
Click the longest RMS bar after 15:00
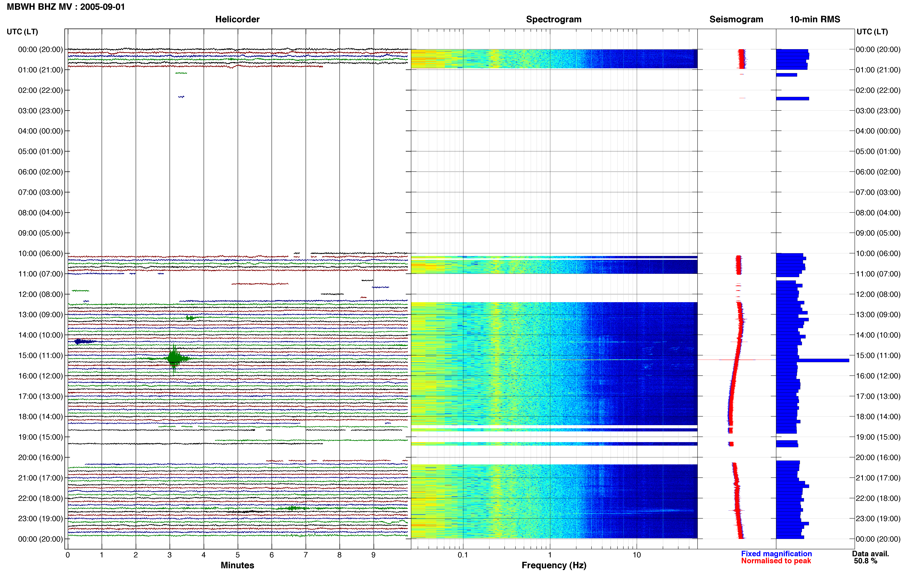click(812, 361)
